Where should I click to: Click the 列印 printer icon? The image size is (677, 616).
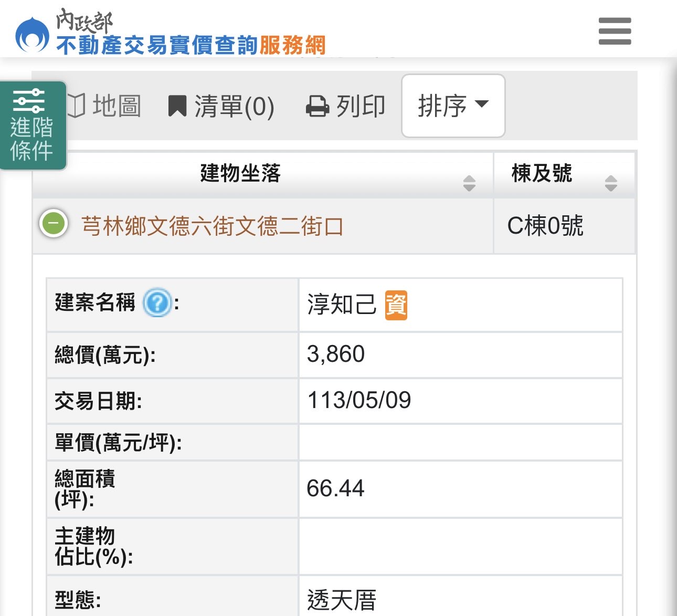[318, 106]
